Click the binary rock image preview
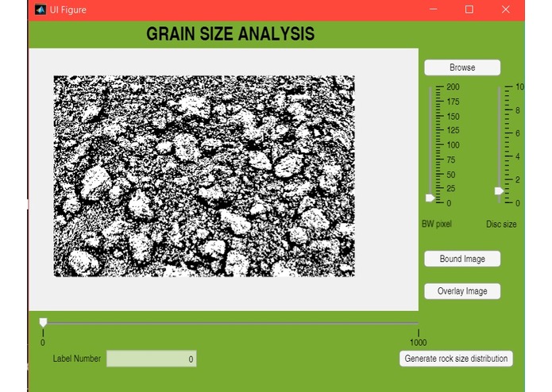 coord(204,176)
